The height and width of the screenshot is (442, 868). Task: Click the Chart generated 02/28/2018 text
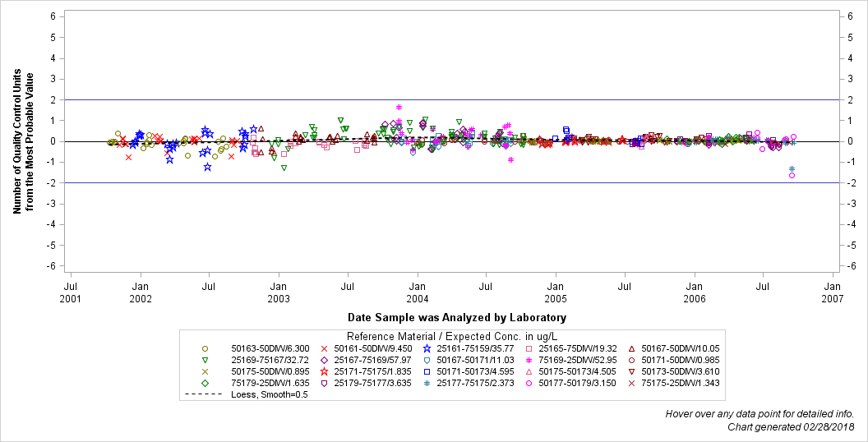(x=791, y=427)
